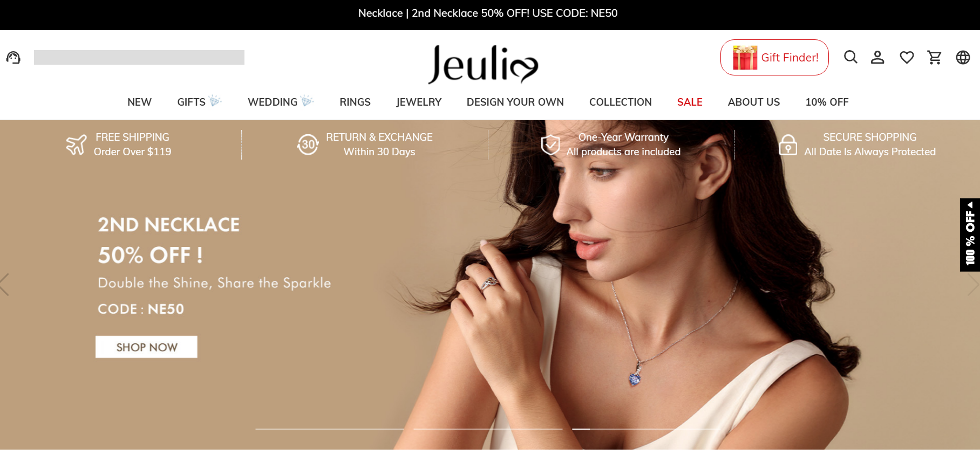Open customer support headset icon

coord(13,57)
